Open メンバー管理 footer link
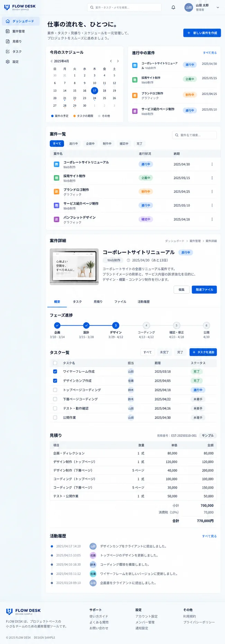Viewport: 225px width, 644px height. (145, 622)
